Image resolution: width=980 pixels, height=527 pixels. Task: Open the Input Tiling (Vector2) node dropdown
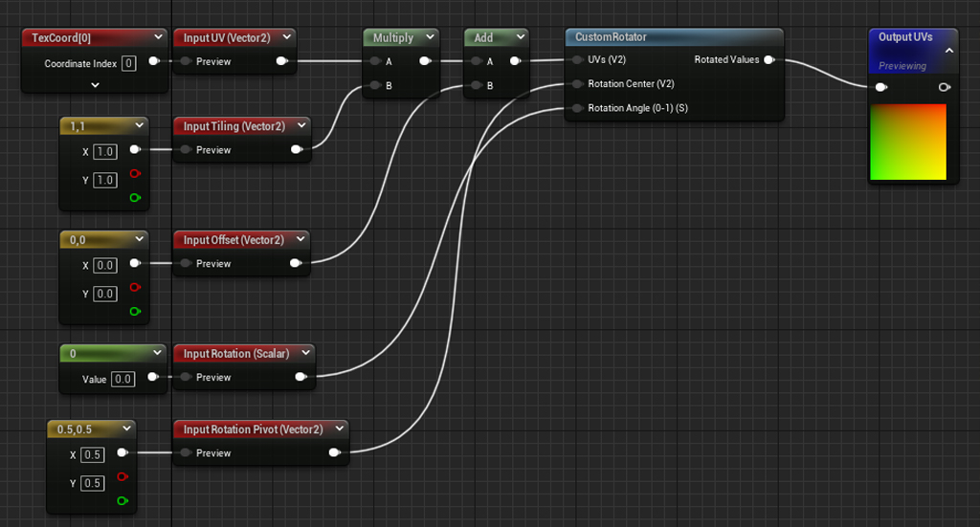[301, 125]
